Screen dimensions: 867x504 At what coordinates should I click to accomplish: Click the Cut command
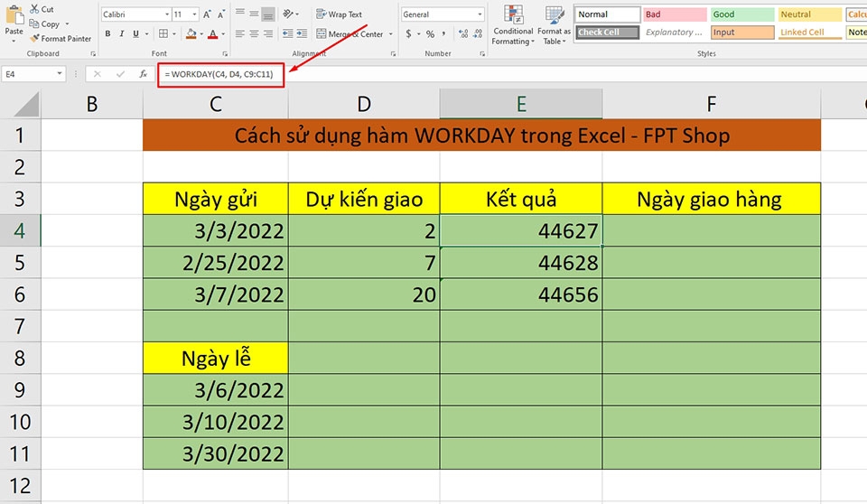pyautogui.click(x=42, y=9)
